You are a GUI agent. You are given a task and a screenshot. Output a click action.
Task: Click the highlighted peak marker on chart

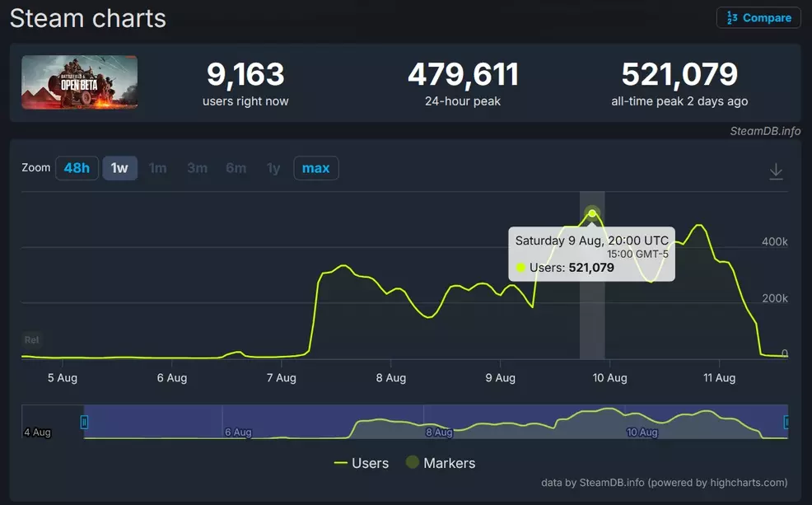pos(592,213)
